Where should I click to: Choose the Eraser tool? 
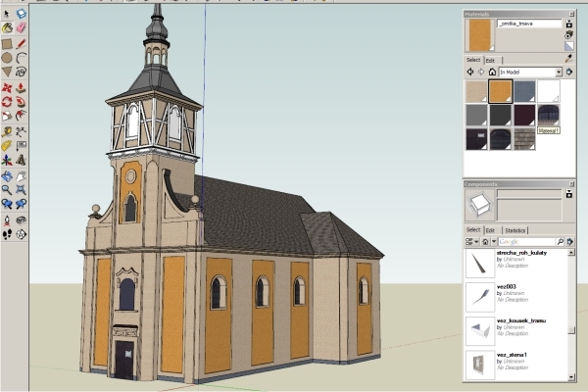tap(21, 28)
